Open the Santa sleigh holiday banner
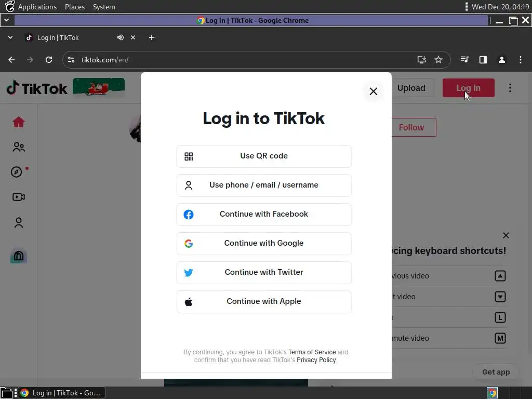 point(99,87)
